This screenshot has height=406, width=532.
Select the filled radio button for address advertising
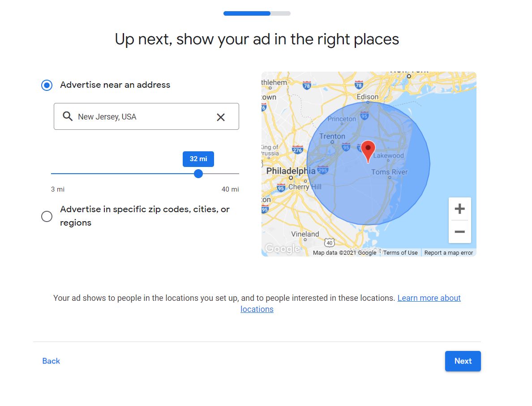pyautogui.click(x=47, y=85)
